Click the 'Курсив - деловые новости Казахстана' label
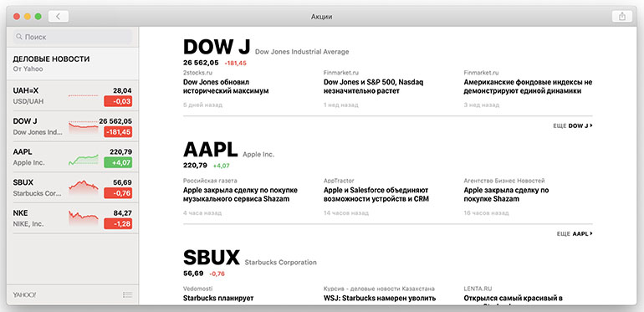The width and height of the screenshot is (644, 312). [x=379, y=289]
